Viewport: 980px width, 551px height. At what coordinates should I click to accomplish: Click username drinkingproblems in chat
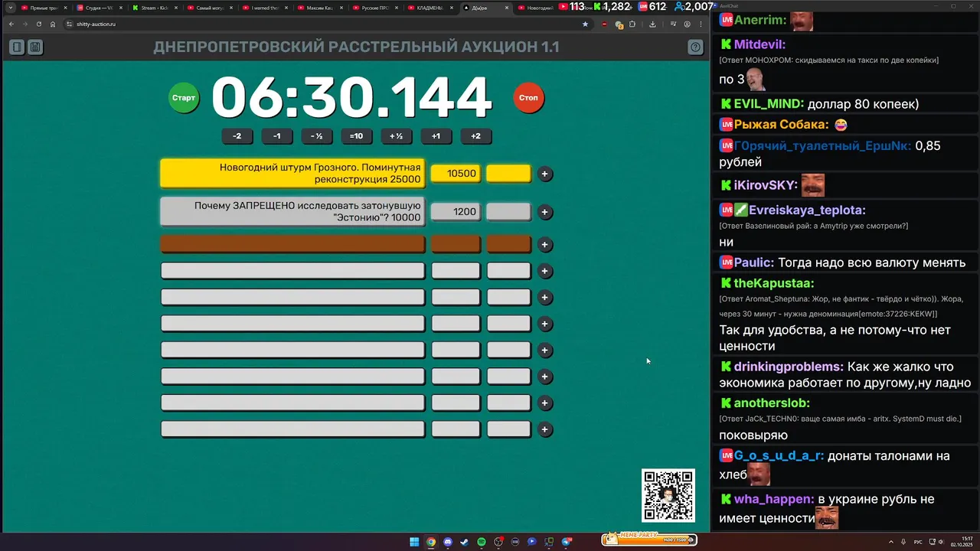click(788, 367)
